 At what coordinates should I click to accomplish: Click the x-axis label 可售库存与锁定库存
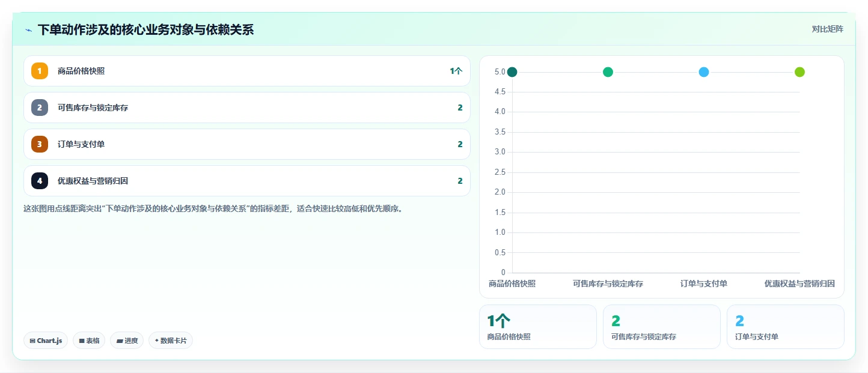[x=608, y=284]
